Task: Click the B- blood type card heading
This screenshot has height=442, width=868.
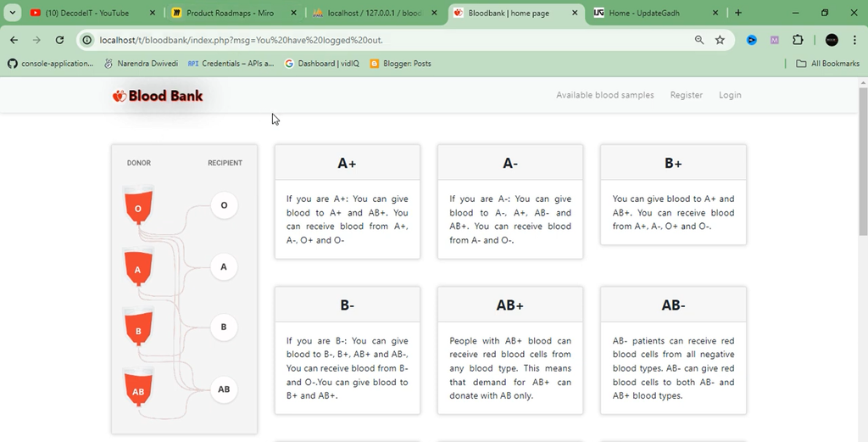Action: tap(347, 305)
